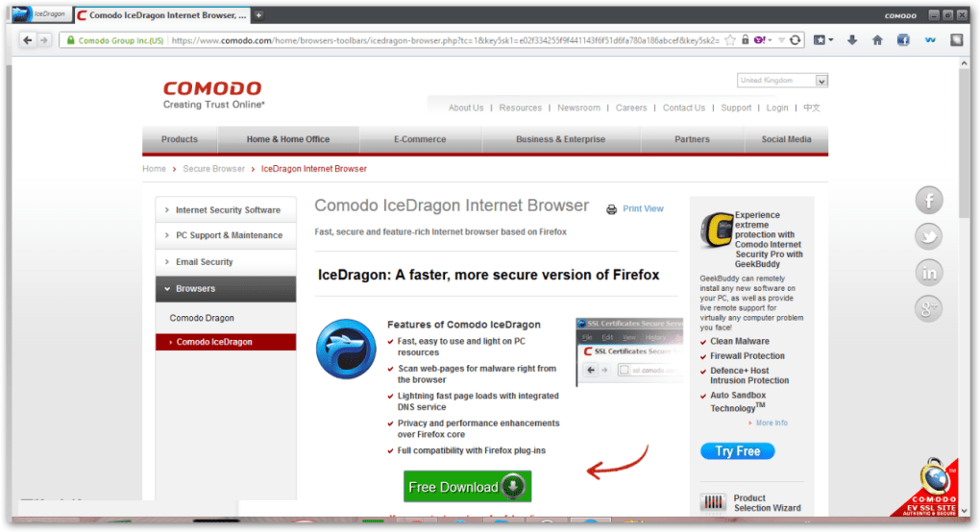Open the downloads arrow icon
This screenshot has height=532, width=980.
pos(852,40)
